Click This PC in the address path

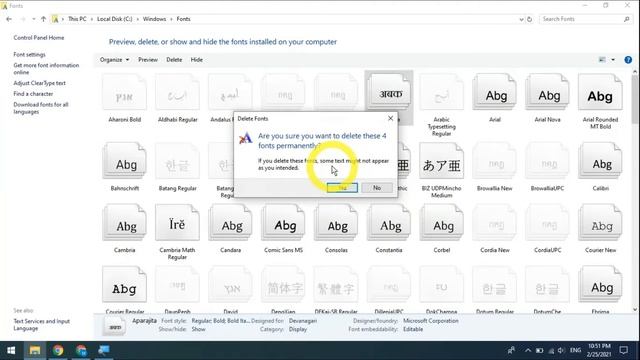77,19
